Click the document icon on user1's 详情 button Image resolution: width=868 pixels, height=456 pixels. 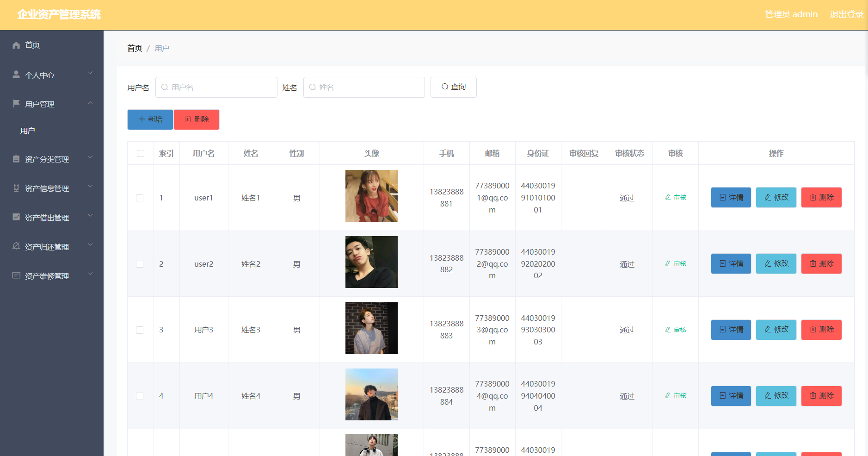tap(723, 197)
